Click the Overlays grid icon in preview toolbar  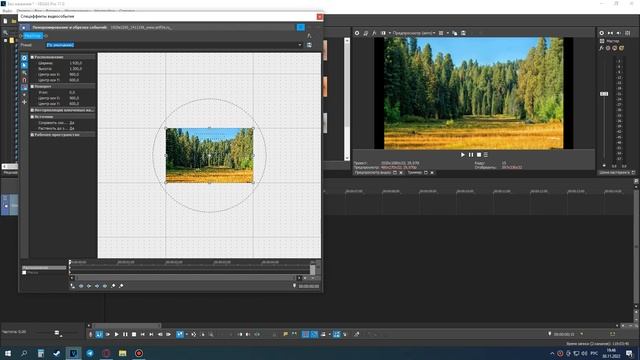[x=441, y=33]
